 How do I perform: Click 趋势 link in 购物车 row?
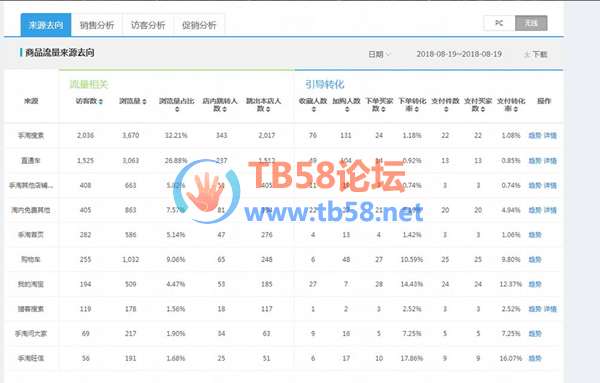(x=535, y=259)
